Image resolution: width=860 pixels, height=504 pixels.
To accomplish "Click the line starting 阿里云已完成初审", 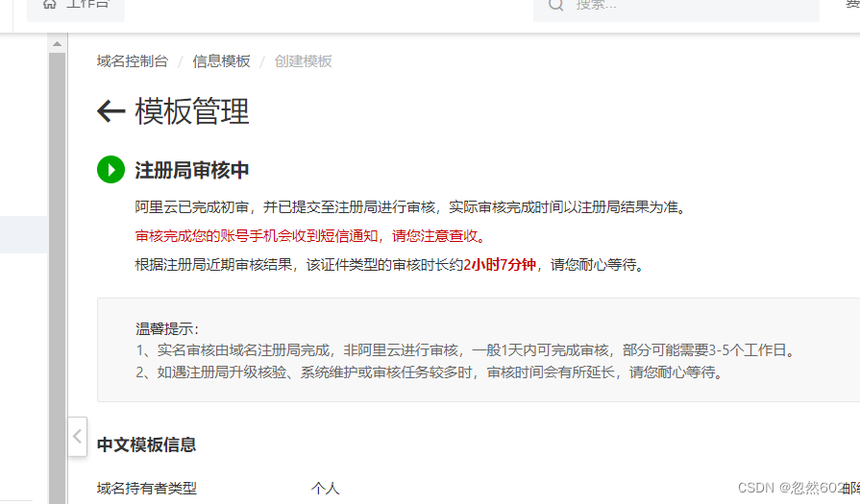I will pyautogui.click(x=411, y=207).
